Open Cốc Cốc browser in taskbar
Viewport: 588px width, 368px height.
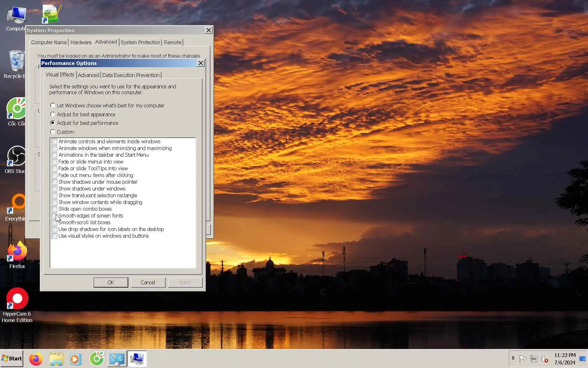(x=96, y=359)
